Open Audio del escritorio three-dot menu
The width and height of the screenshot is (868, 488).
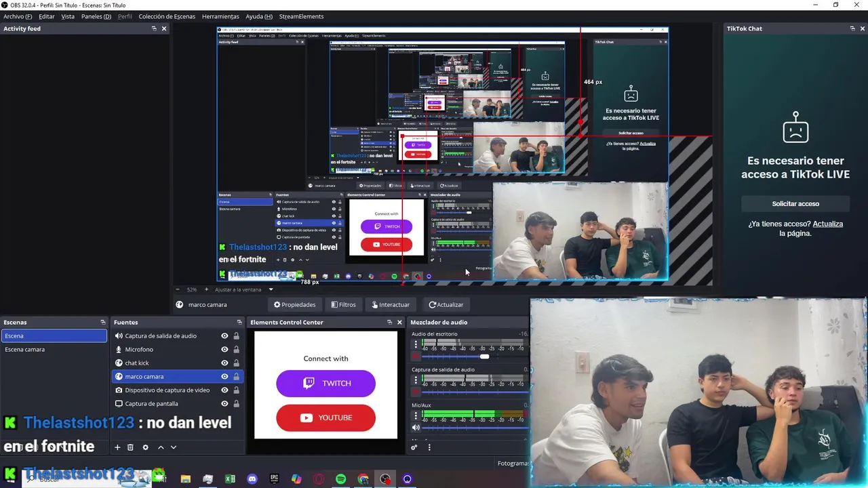416,344
